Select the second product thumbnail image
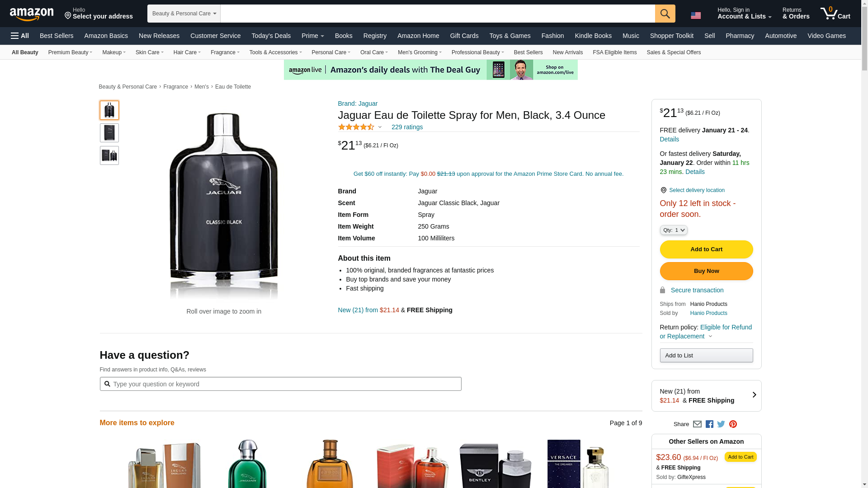 (109, 133)
